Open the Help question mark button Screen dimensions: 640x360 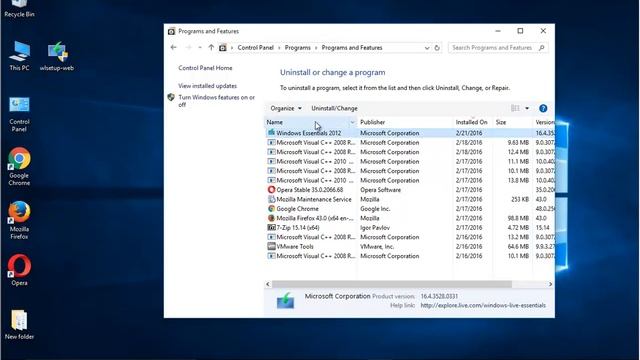point(543,108)
